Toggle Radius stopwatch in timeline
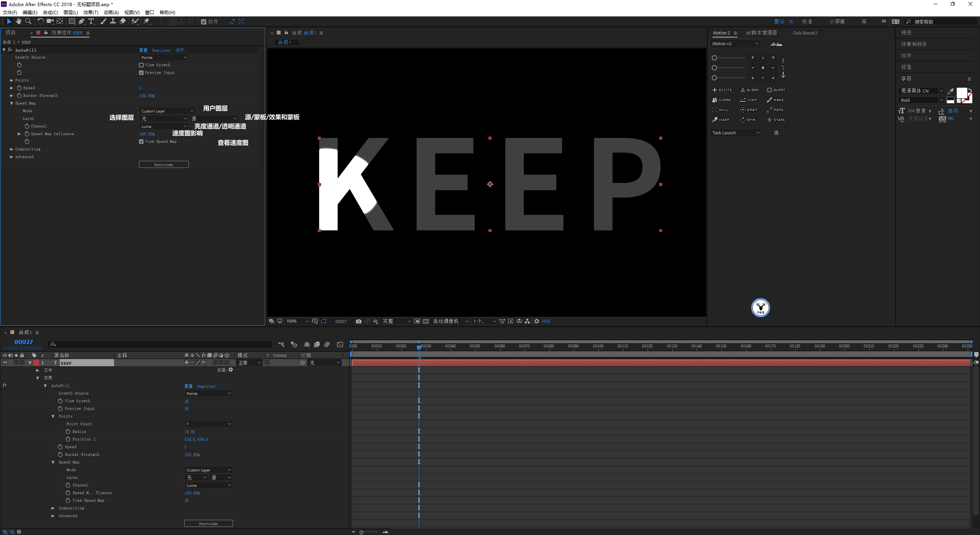The image size is (980, 535). click(x=68, y=432)
